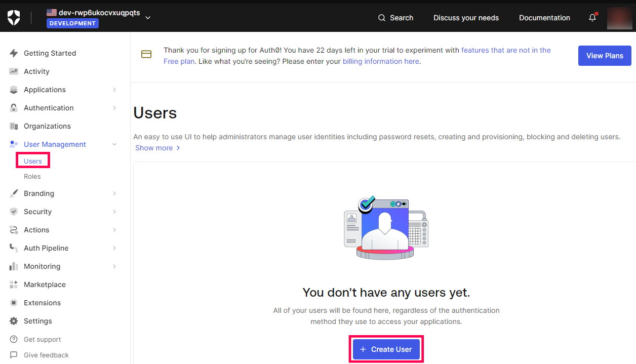Follow the billing information here link
Screen dimensions: 636x364
(x=381, y=61)
